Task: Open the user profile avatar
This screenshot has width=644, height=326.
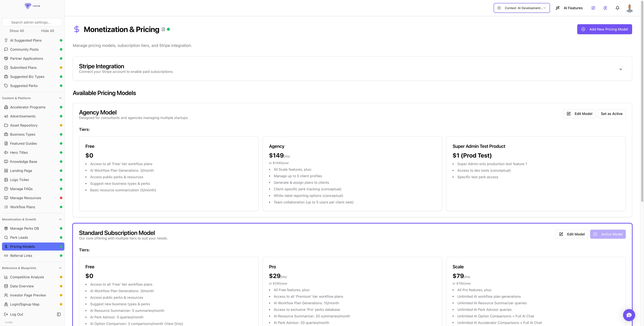Action: point(630,8)
